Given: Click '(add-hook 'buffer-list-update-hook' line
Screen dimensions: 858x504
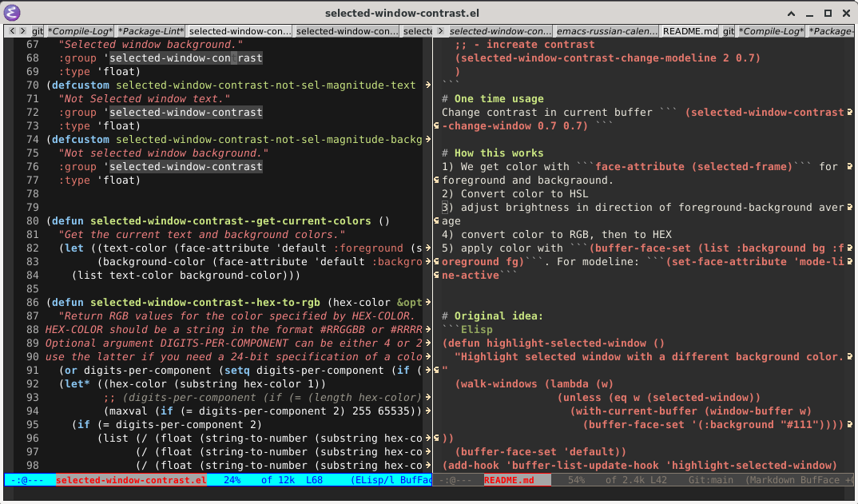Looking at the screenshot, I should pos(639,465).
